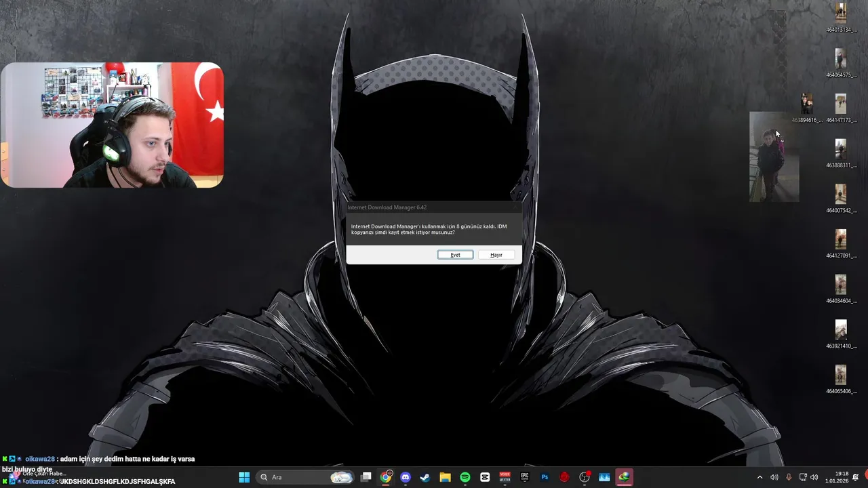Click Hayır in the IDM dialog
868x488 pixels.
[x=496, y=255]
